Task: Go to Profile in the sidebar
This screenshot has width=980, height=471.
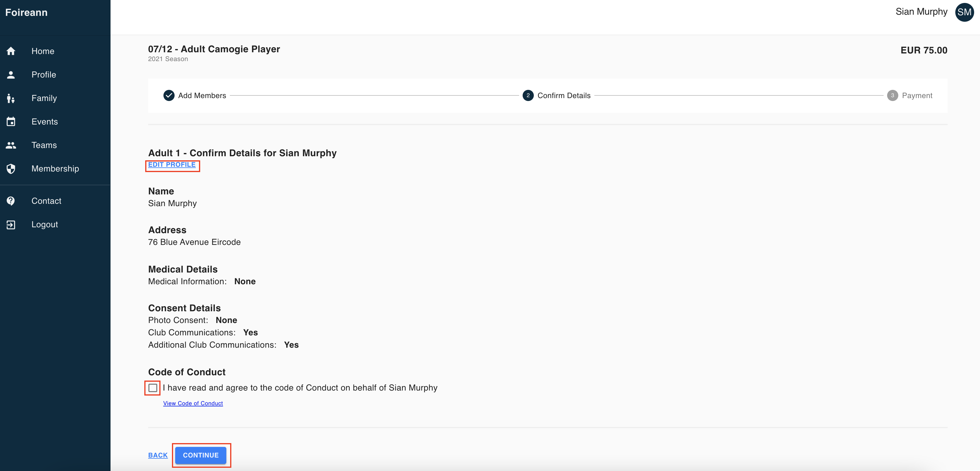Action: tap(55, 75)
